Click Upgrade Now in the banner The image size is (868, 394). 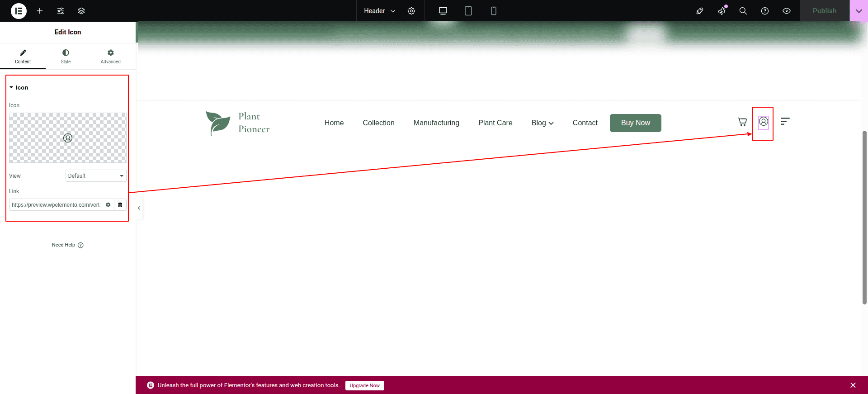click(365, 385)
